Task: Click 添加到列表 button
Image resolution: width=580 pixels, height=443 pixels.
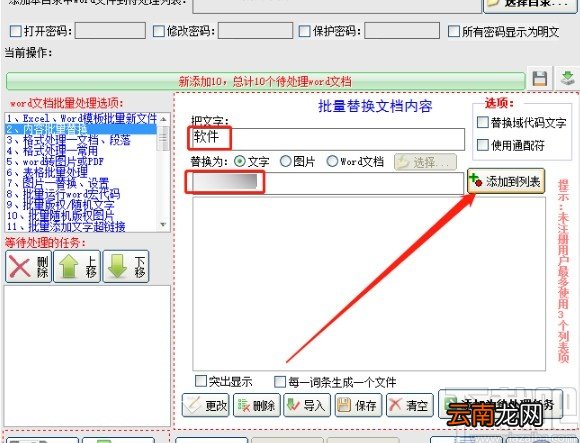Action: click(x=506, y=181)
